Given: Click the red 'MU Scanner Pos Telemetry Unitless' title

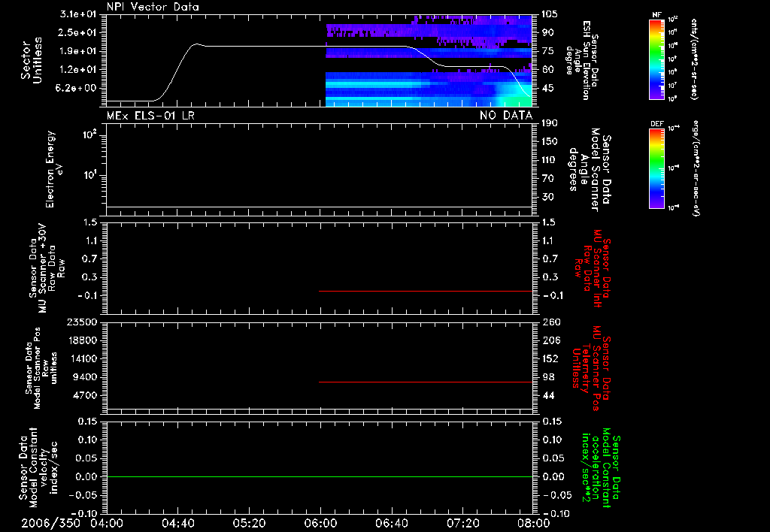Looking at the screenshot, I should click(591, 368).
